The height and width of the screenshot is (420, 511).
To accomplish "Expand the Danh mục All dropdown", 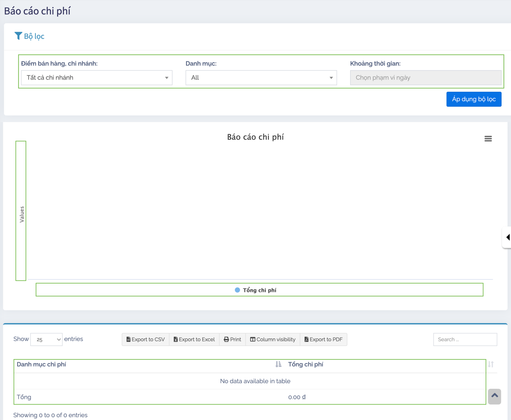I will click(x=261, y=78).
